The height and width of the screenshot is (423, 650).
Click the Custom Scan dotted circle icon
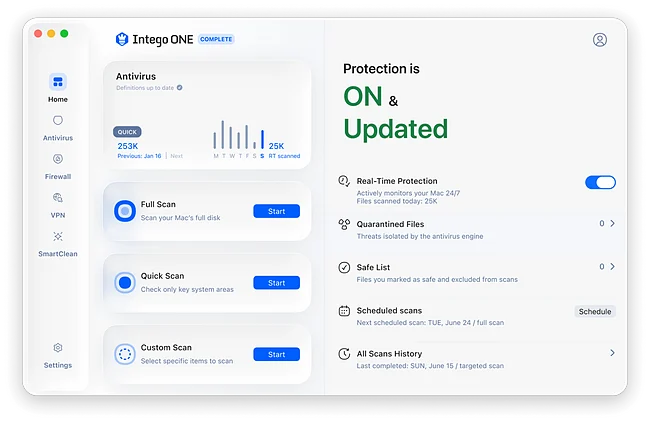tap(125, 354)
